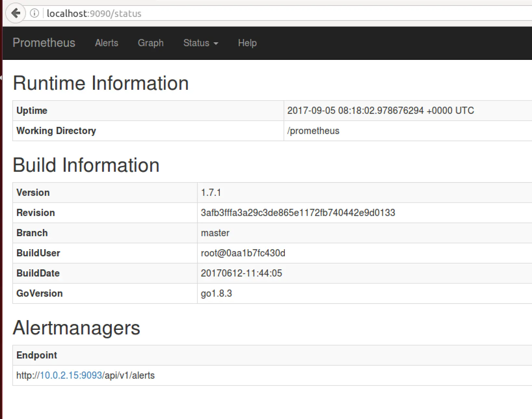Open the Graph page
Image resolution: width=532 pixels, height=419 pixels.
151,43
